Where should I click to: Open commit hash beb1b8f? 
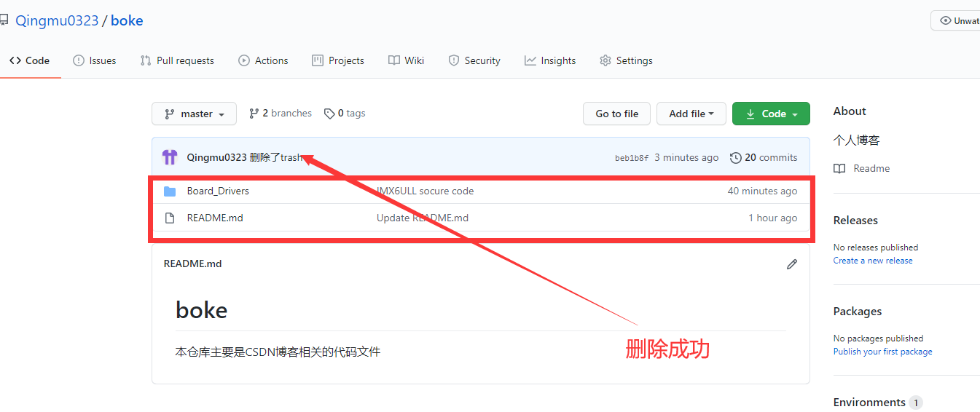[x=632, y=158]
